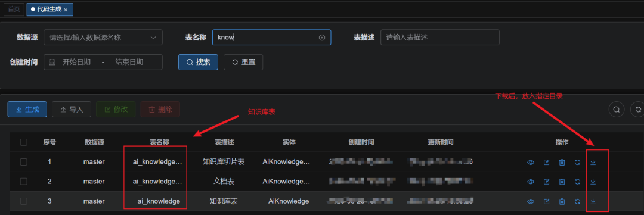Check the row 2 checkbox
The height and width of the screenshot is (215, 644).
(24, 182)
